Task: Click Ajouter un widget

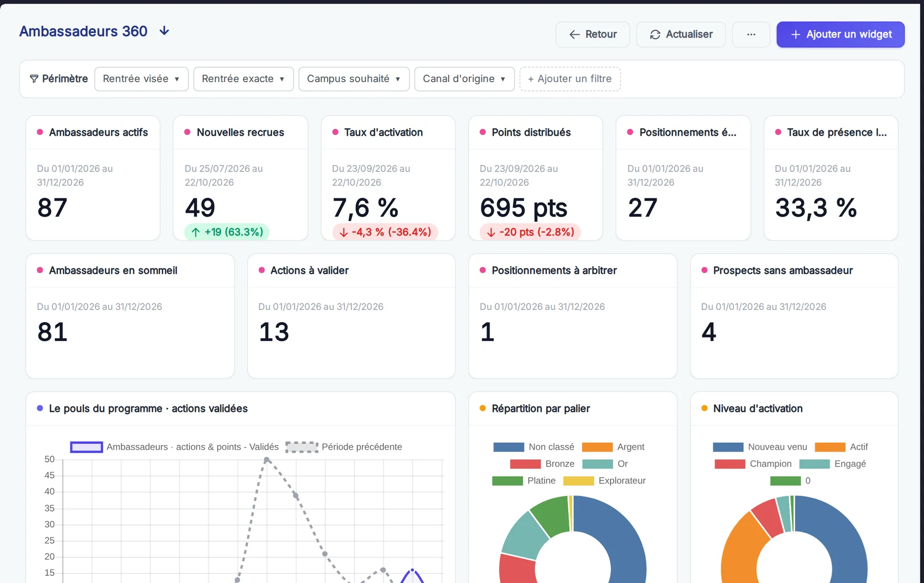Action: (840, 34)
